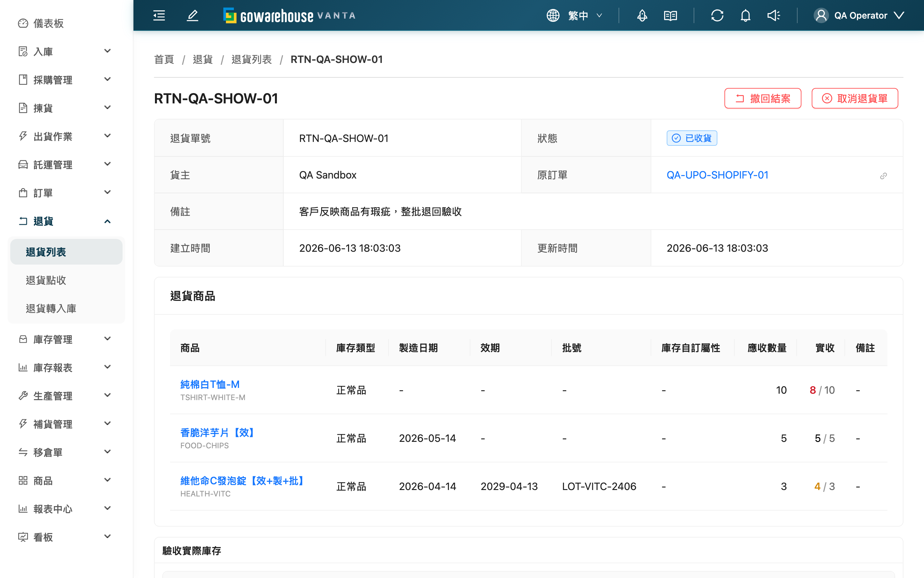
Task: Click the refresh icon in header
Action: (717, 16)
